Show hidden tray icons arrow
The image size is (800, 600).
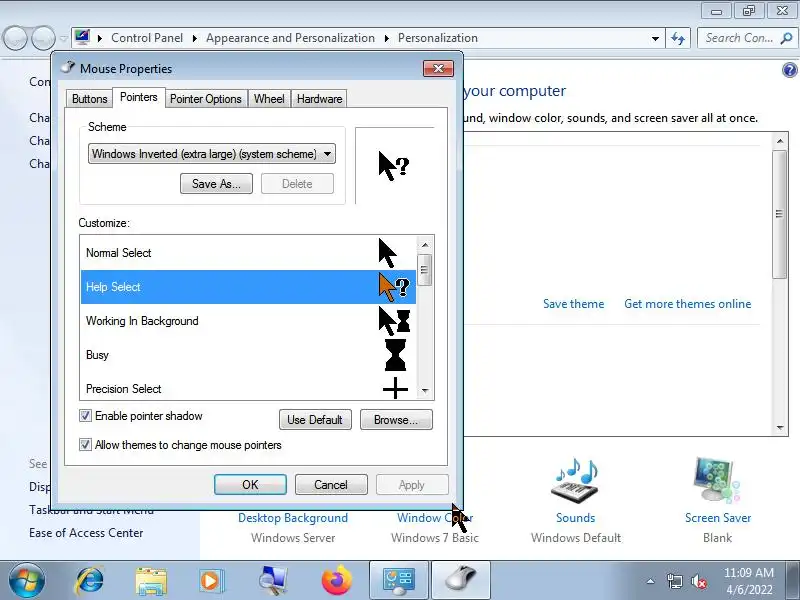650,581
